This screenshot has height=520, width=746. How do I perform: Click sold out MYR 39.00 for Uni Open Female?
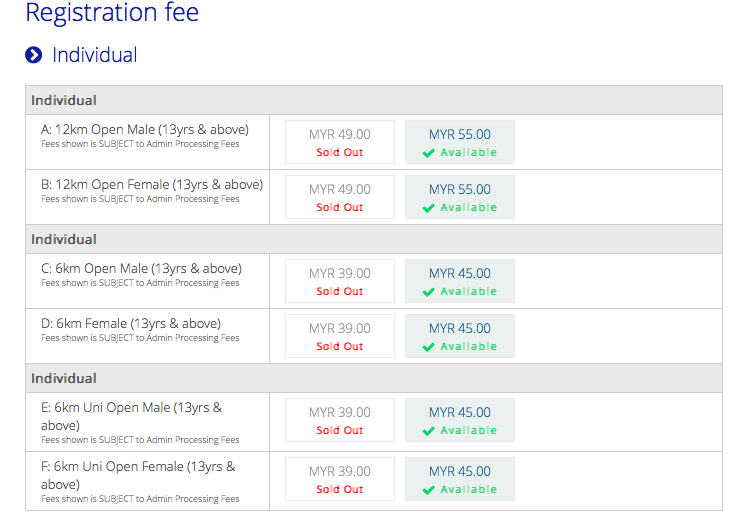(x=340, y=479)
